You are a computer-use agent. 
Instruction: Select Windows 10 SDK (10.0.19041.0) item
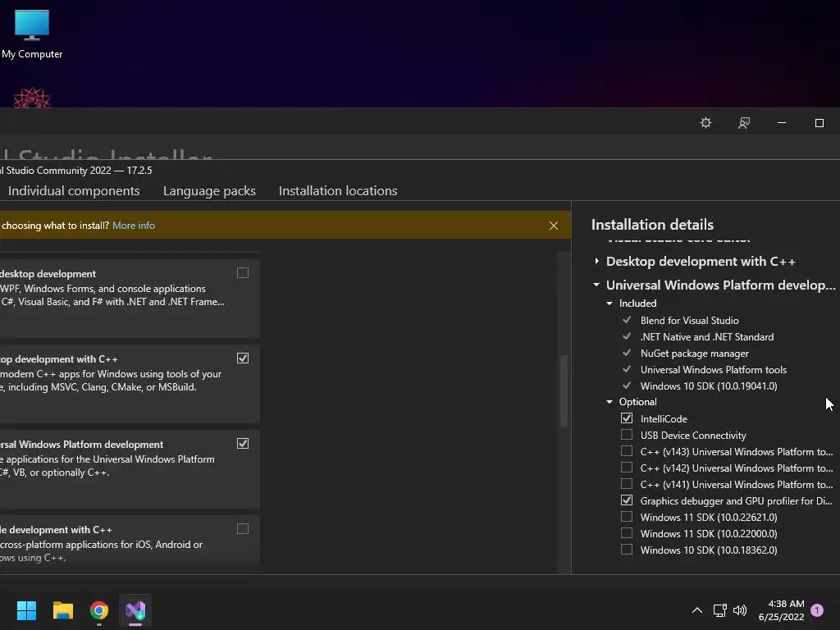(x=709, y=386)
